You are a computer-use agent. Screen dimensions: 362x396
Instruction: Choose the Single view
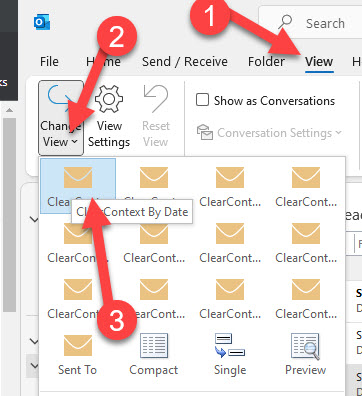click(230, 355)
